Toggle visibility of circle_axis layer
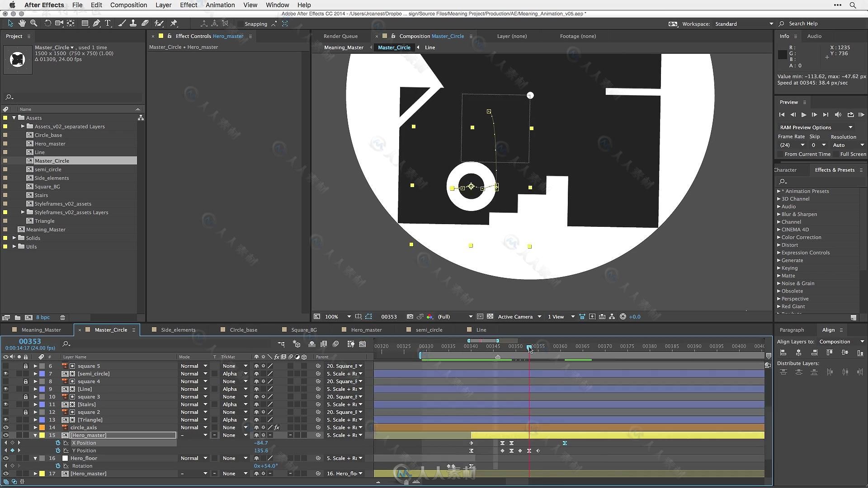This screenshot has width=868, height=488. (6, 427)
